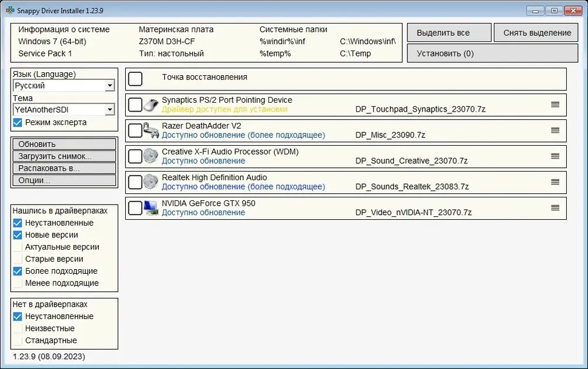Enable the Стандартные filter

point(18,341)
